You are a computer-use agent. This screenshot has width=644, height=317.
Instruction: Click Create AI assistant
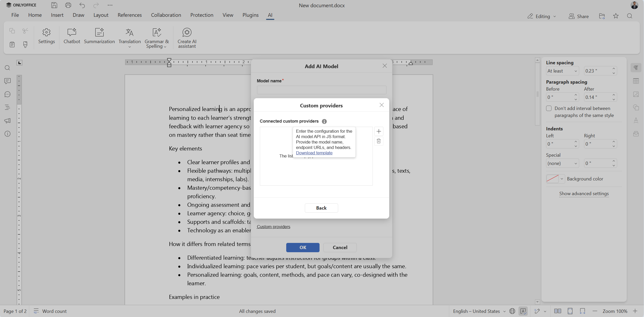pyautogui.click(x=187, y=38)
